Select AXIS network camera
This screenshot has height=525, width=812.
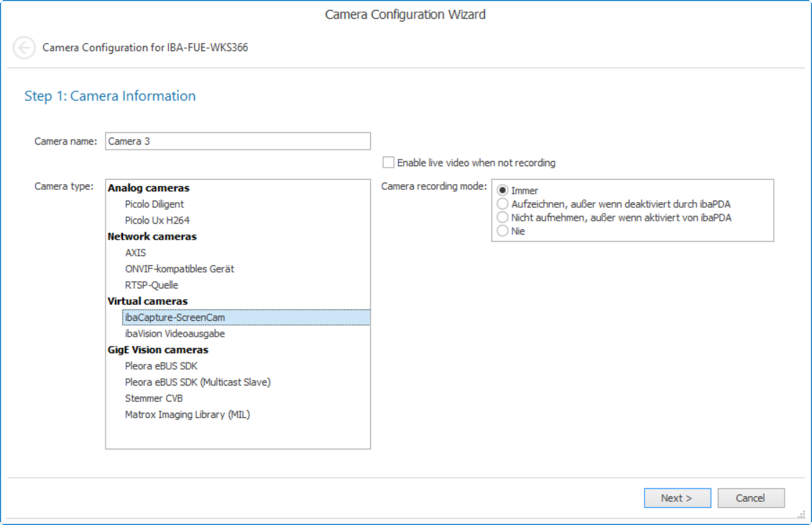pyautogui.click(x=136, y=252)
